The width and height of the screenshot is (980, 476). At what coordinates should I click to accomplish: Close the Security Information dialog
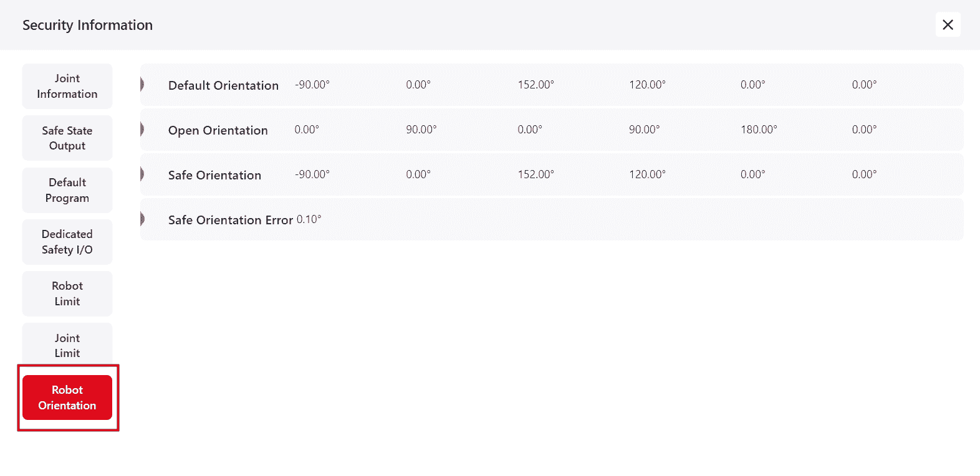coord(948,25)
